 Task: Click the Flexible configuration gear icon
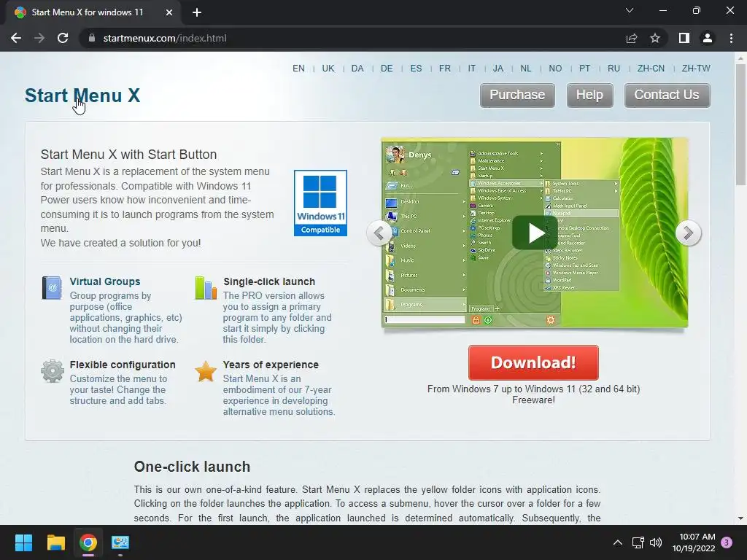pos(53,371)
